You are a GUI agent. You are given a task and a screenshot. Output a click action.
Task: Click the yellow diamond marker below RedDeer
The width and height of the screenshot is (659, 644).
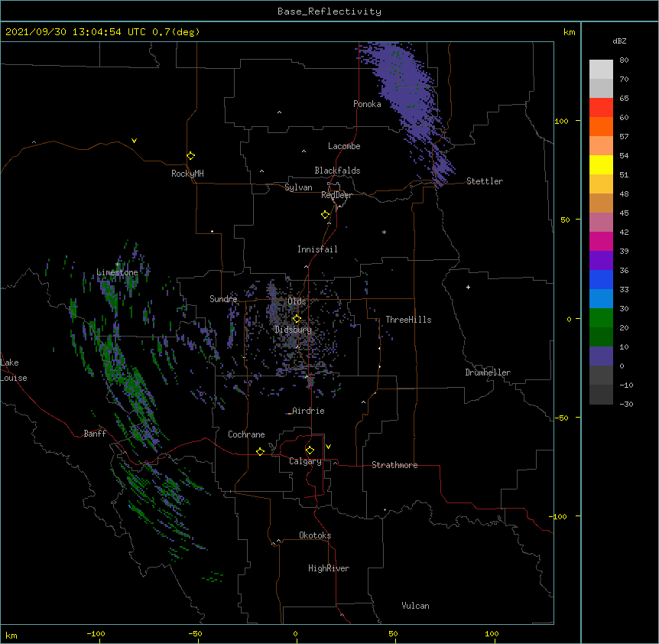coord(326,215)
